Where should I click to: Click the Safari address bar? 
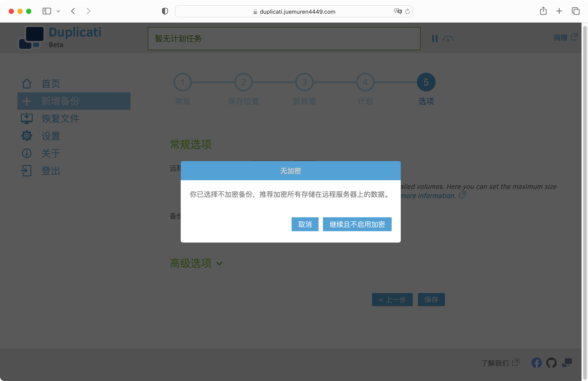[x=294, y=11]
